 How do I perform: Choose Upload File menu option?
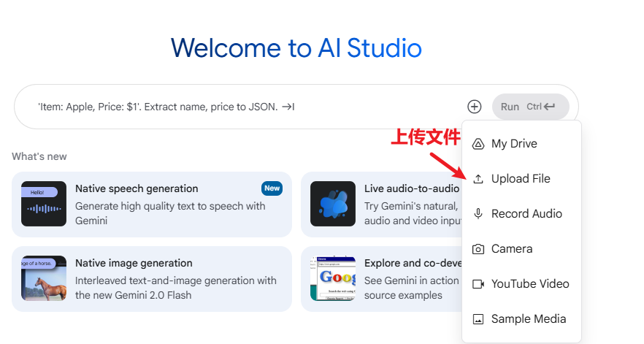tap(521, 179)
